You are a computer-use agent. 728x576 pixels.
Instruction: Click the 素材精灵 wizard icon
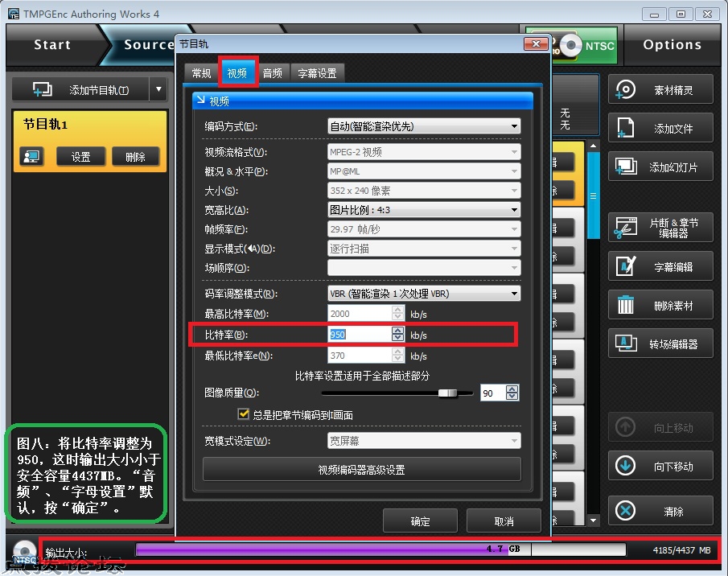[625, 89]
